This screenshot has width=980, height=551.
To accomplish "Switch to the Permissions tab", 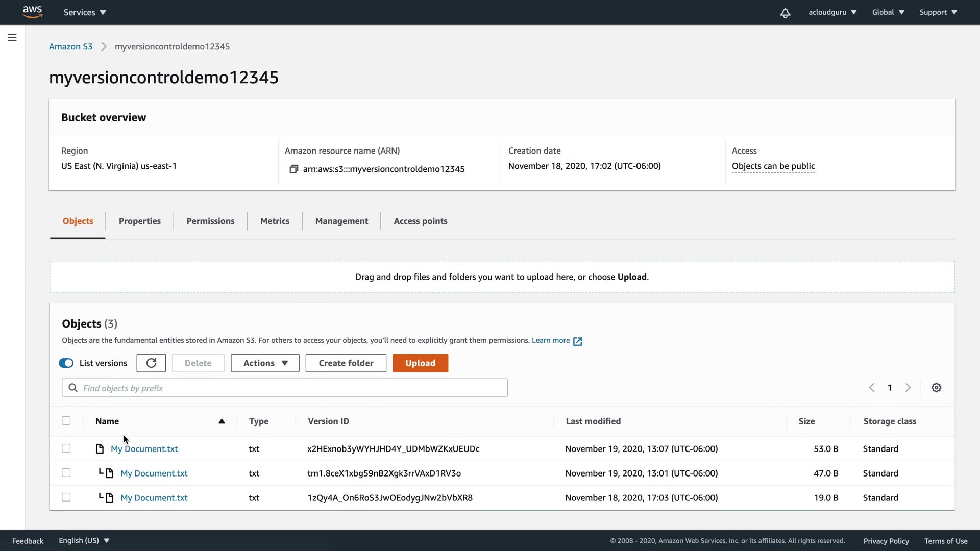I will (210, 221).
